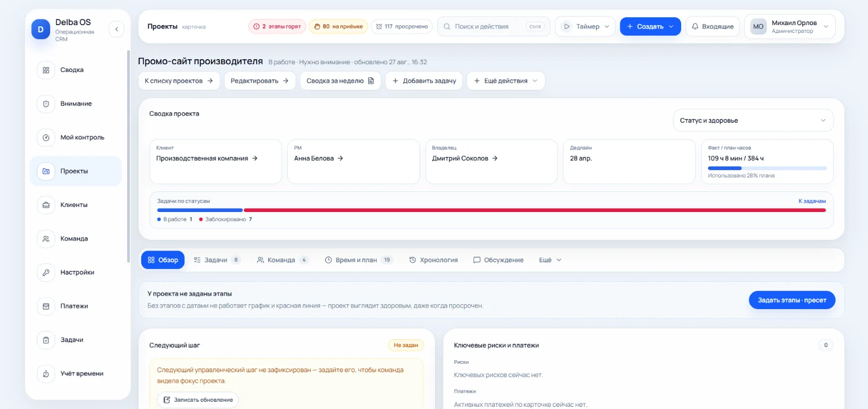
Task: Click the timer play icon
Action: (x=567, y=26)
